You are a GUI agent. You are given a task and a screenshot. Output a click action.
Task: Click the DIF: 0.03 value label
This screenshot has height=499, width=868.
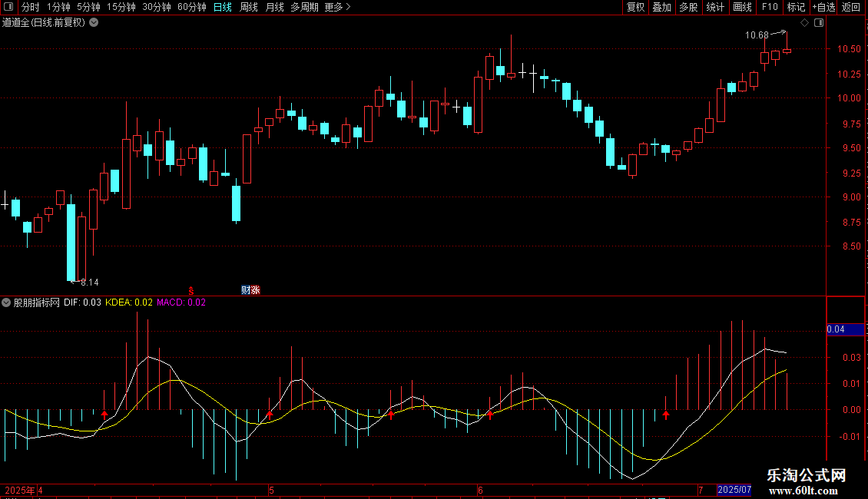[82, 302]
